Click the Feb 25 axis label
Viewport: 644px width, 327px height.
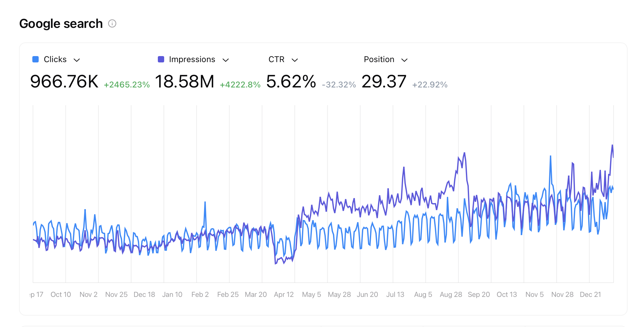point(228,294)
